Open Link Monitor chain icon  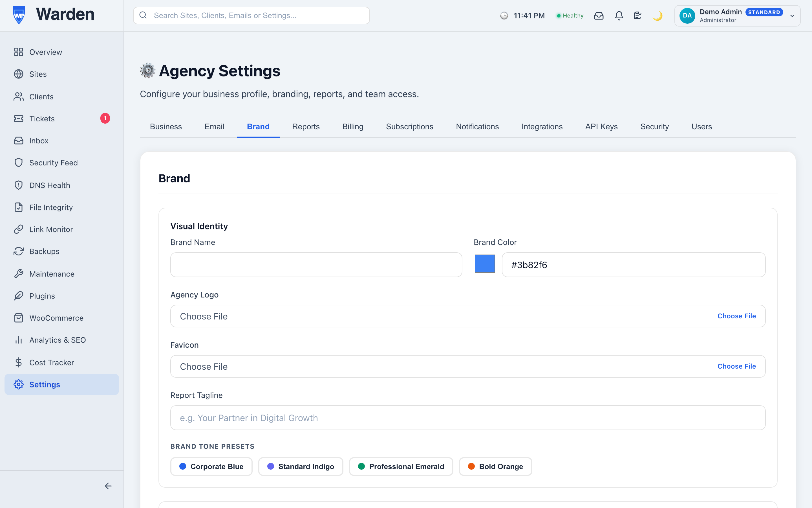(18, 229)
